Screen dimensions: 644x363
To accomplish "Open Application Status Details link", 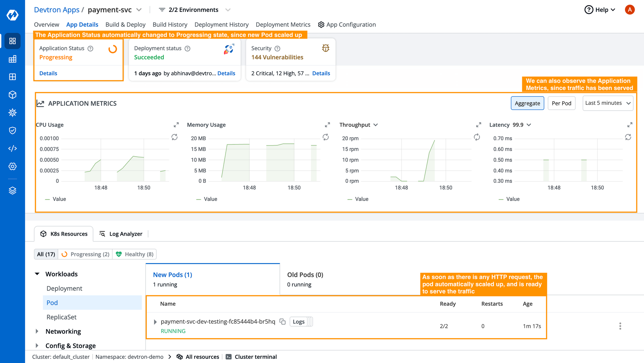I will pos(48,73).
